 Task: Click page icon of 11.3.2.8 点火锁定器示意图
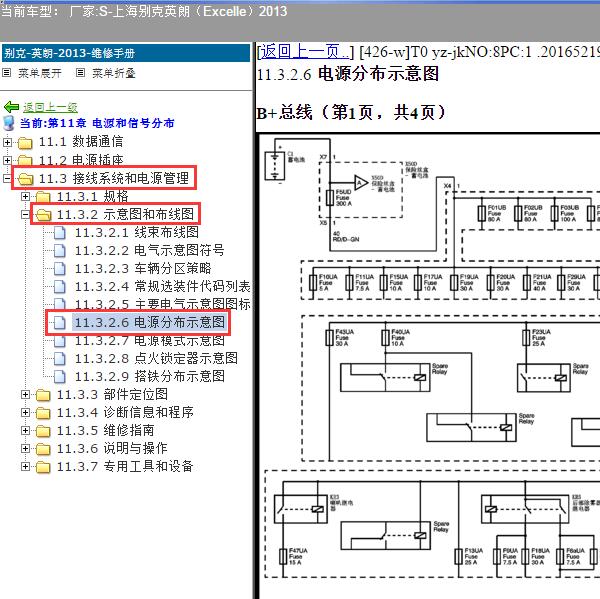tap(60, 359)
